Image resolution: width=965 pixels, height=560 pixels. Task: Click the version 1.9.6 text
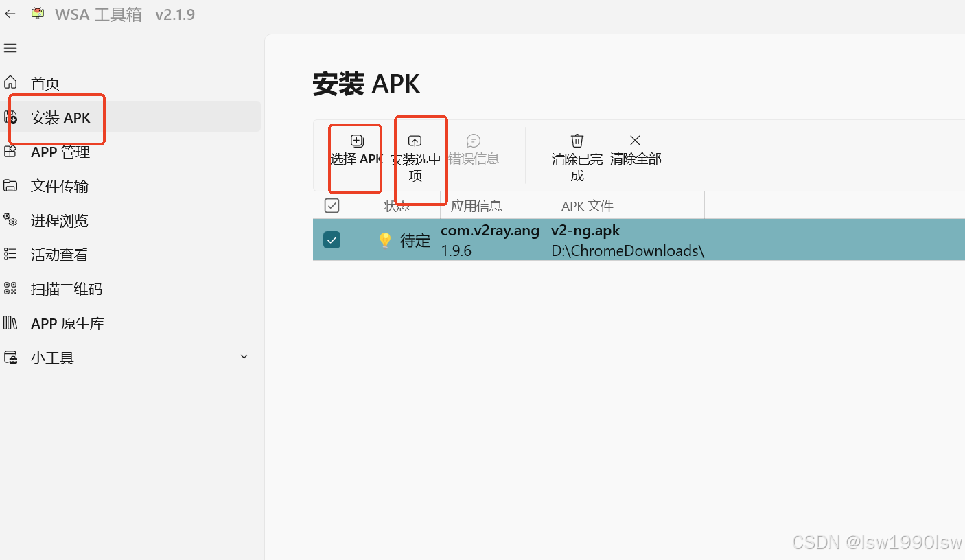coord(456,251)
